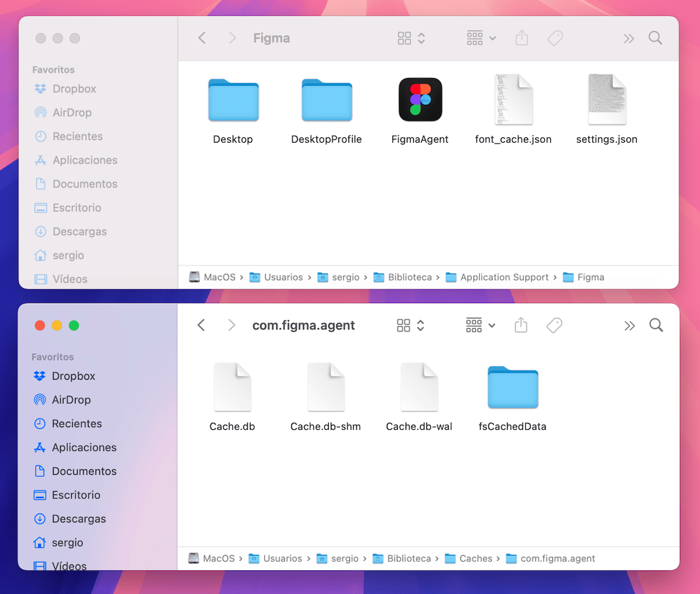The height and width of the screenshot is (594, 700).
Task: Go back in com.figma.agent window
Action: 201,326
